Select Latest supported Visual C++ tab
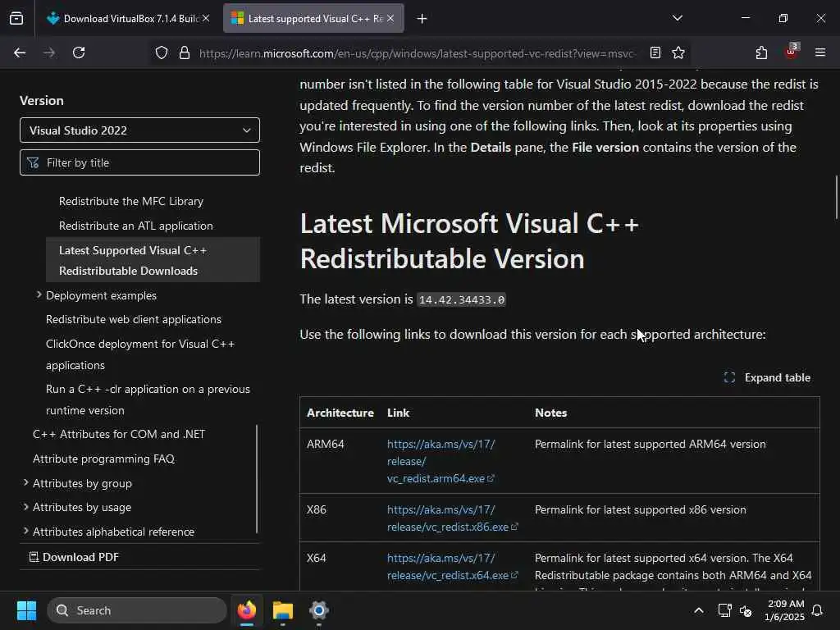The image size is (840, 630). click(x=313, y=19)
